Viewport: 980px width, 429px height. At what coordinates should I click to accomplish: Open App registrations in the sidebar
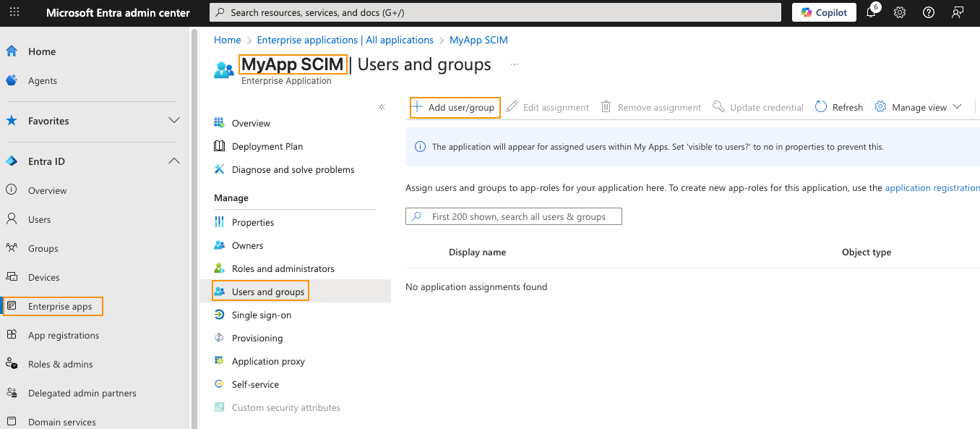point(64,335)
